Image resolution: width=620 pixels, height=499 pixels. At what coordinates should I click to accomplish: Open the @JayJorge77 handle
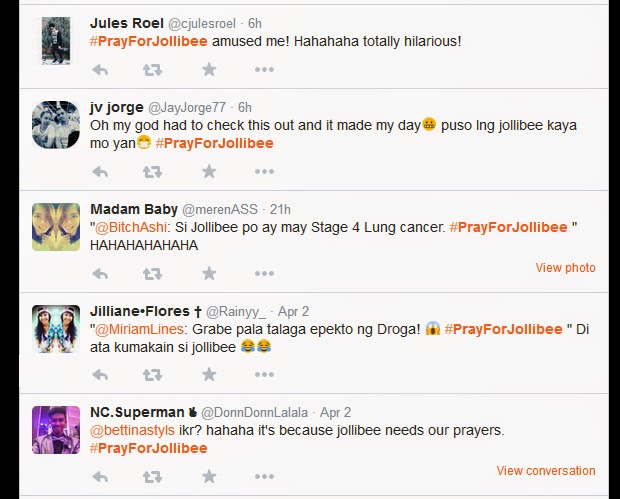(187, 107)
